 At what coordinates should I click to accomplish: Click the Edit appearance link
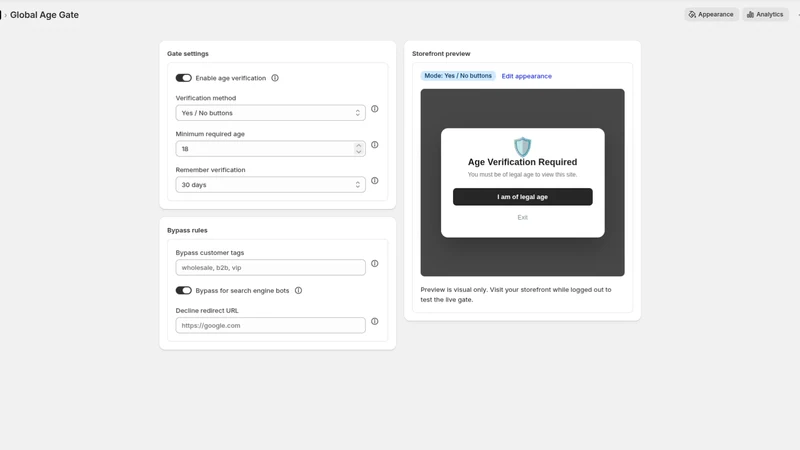(x=527, y=76)
